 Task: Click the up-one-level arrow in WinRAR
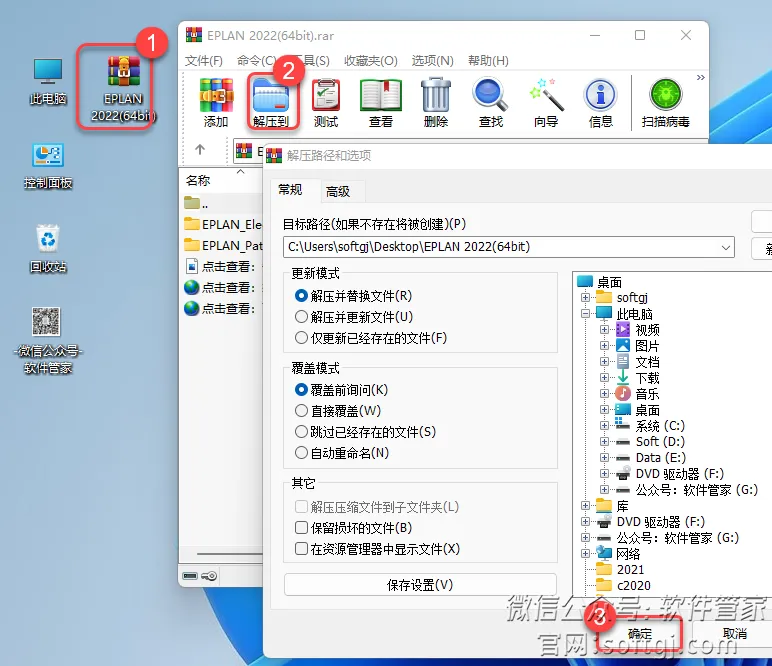coord(200,149)
